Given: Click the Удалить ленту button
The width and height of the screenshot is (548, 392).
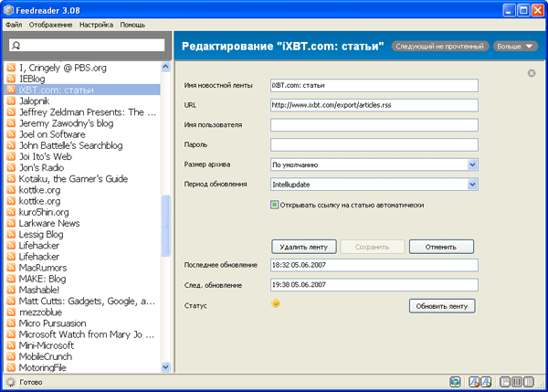Looking at the screenshot, I should tap(304, 247).
